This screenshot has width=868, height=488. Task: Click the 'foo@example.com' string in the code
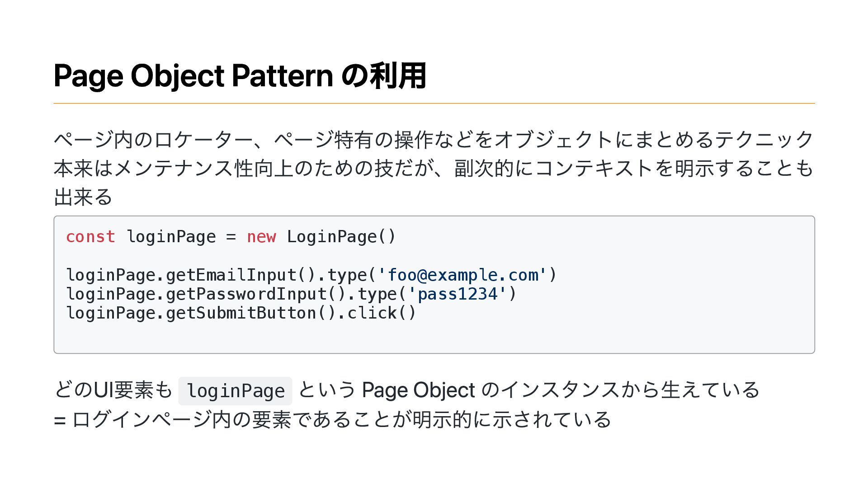462,275
